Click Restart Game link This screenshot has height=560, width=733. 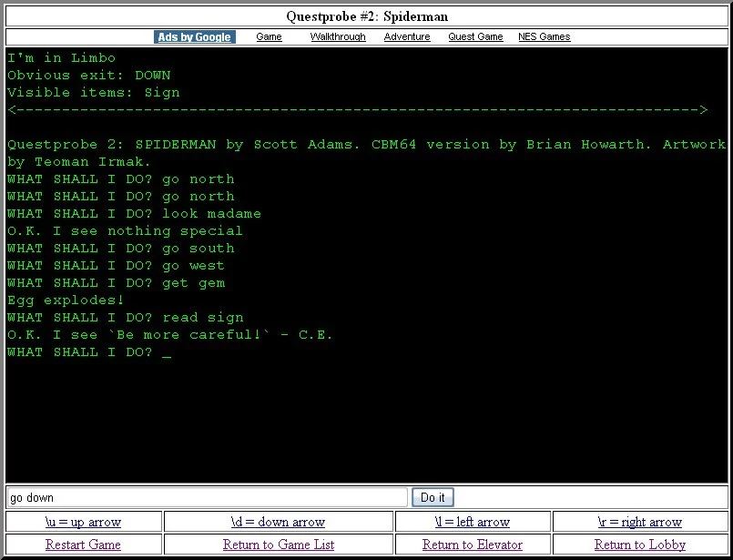(x=83, y=545)
